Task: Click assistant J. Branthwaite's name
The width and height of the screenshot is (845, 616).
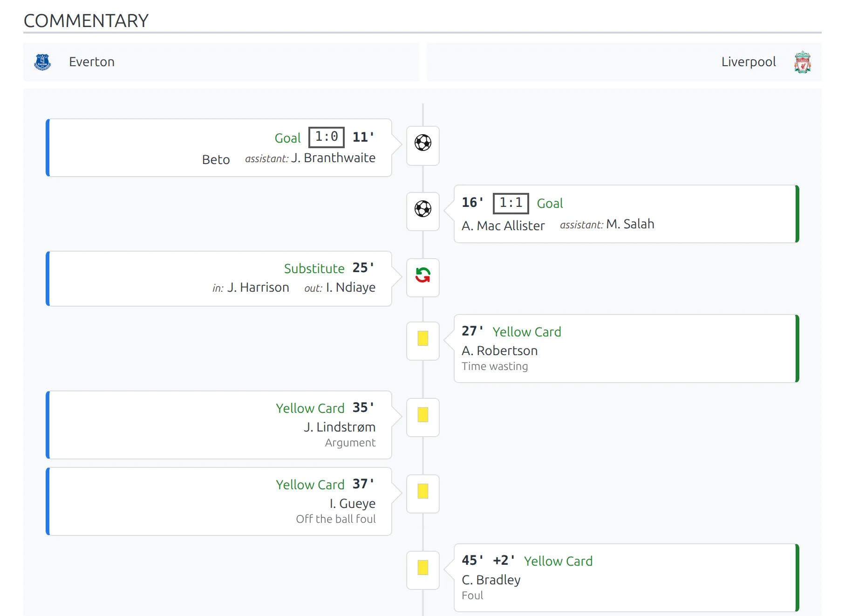Action: (x=334, y=158)
